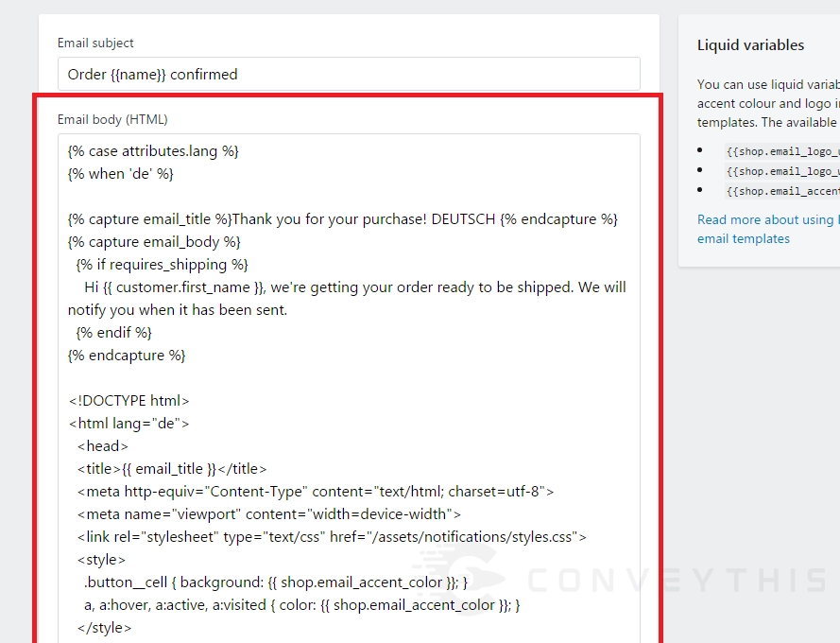Click the 'capture email_title' line in body
Viewport: 840px width, 643px height.
[342, 219]
